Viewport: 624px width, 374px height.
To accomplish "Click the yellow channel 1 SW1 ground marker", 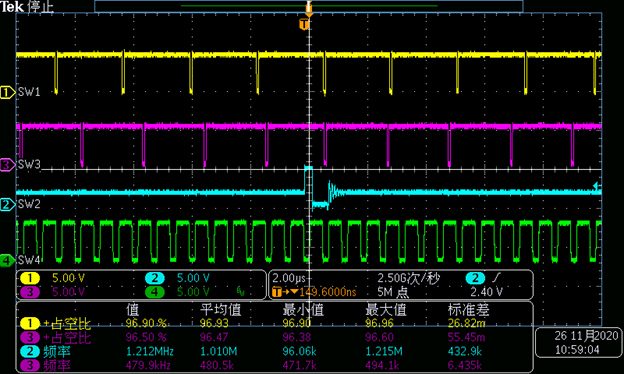I will (x=7, y=92).
